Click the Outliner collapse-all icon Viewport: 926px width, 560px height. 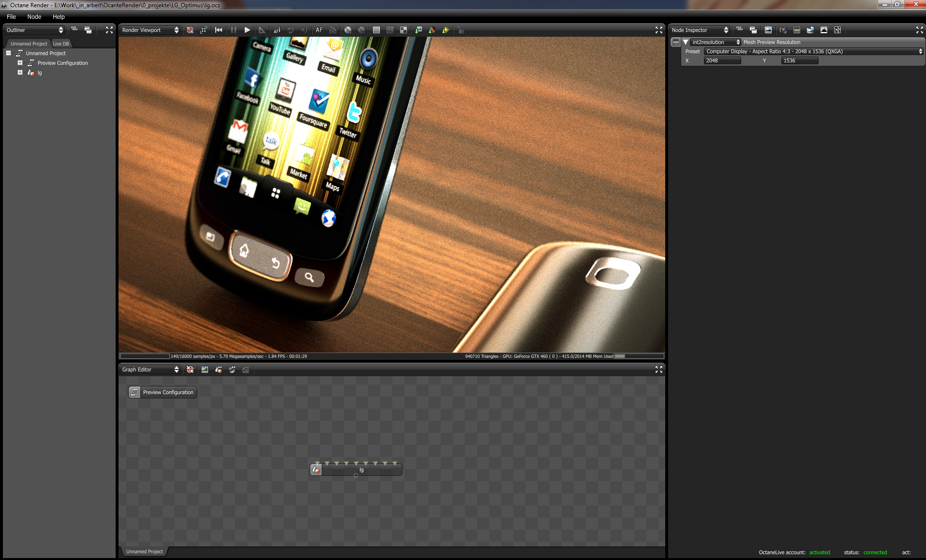point(75,30)
